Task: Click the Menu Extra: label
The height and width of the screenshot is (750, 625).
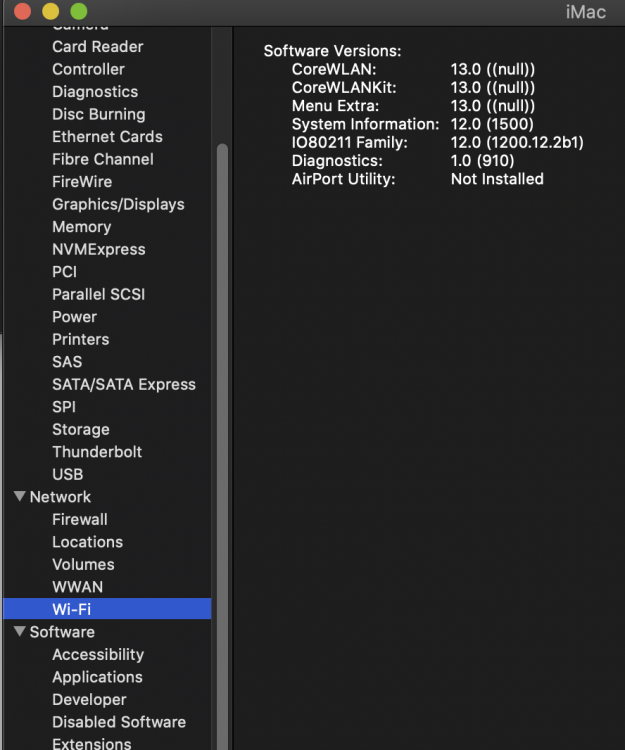Action: tap(335, 106)
